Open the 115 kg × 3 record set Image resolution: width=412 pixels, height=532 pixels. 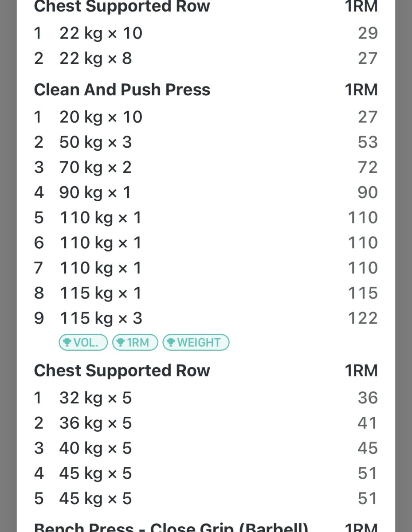pyautogui.click(x=100, y=319)
